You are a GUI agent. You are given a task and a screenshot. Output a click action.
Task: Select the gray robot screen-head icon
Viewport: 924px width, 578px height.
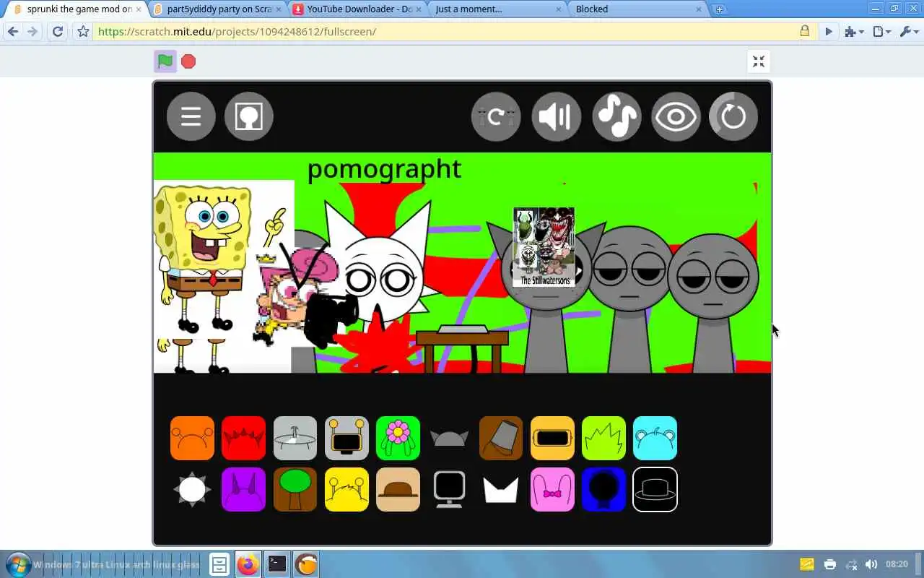coord(346,438)
